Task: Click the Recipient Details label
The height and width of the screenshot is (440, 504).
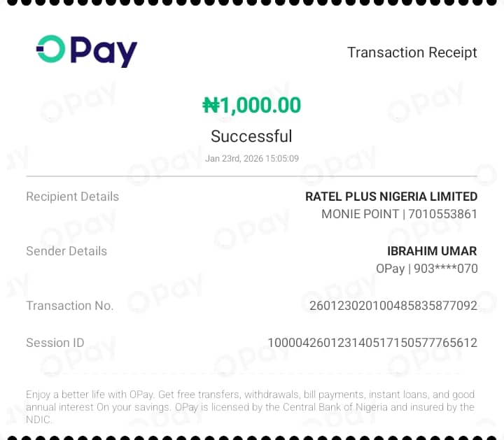Action: [x=72, y=197]
